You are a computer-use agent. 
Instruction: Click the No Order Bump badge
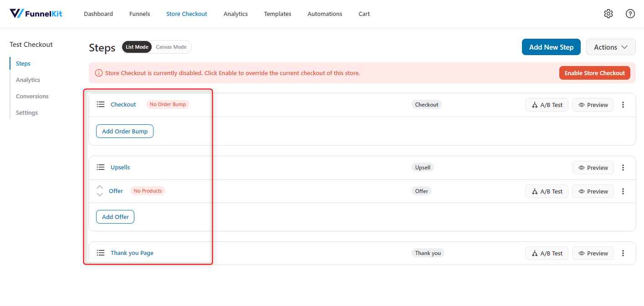[x=168, y=104]
